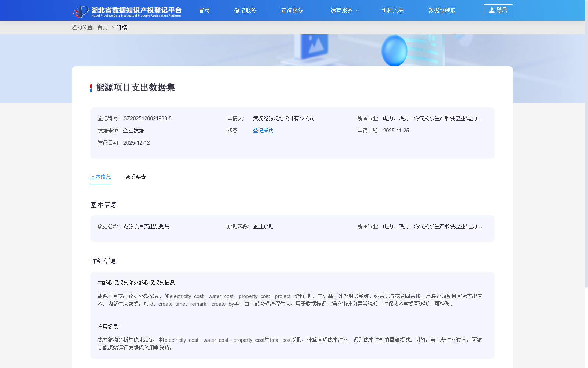This screenshot has width=588, height=368.
Task: Click the user icon in the login button
Action: (491, 10)
